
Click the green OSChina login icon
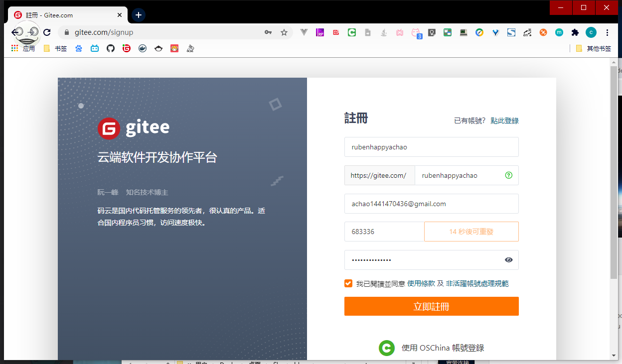point(387,348)
